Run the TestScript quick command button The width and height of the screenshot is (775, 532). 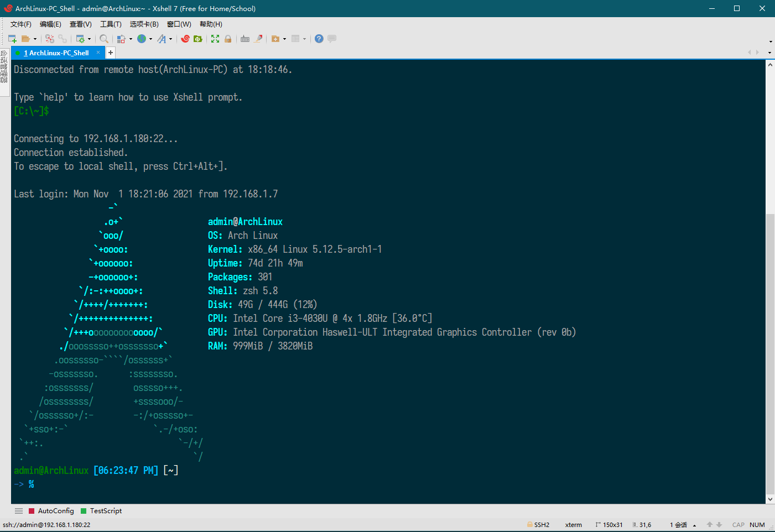coord(104,510)
